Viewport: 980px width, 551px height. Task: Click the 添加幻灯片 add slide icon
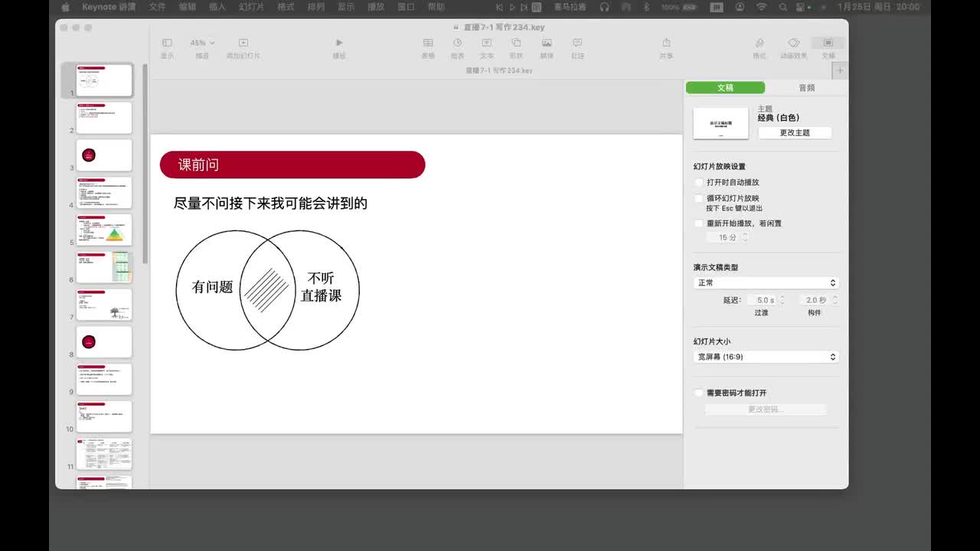pyautogui.click(x=243, y=43)
